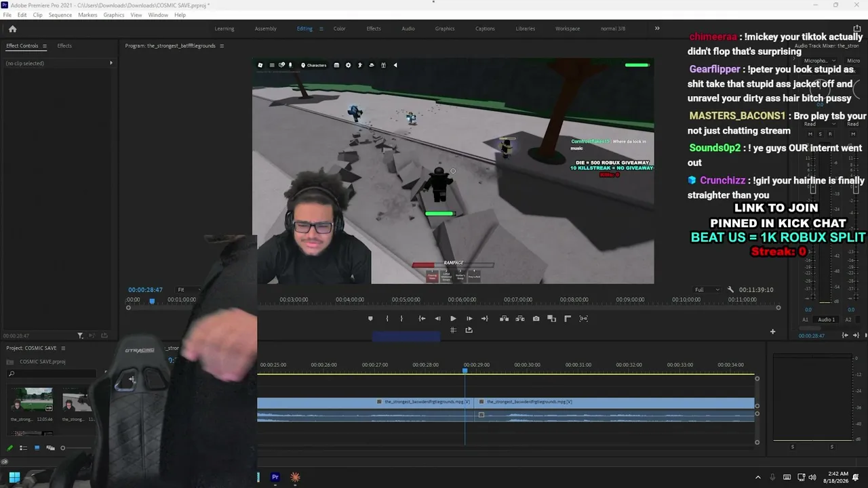Open the Program panel menu icon
868x488 pixels.
[x=222, y=46]
